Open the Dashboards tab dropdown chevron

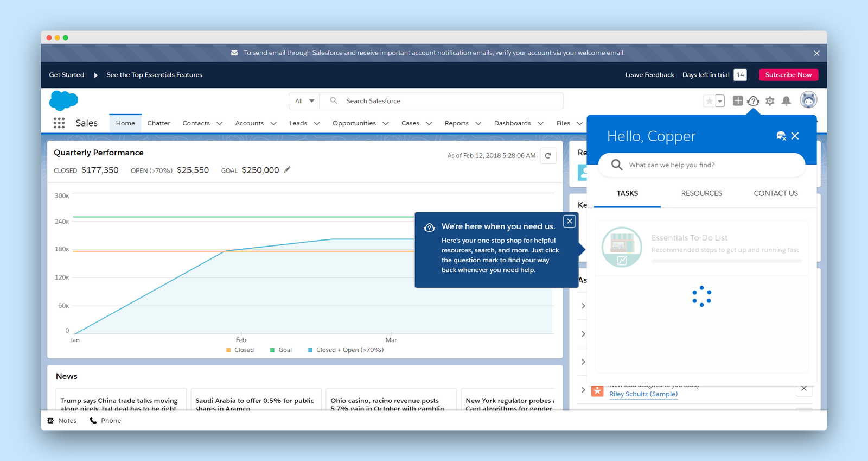point(540,123)
